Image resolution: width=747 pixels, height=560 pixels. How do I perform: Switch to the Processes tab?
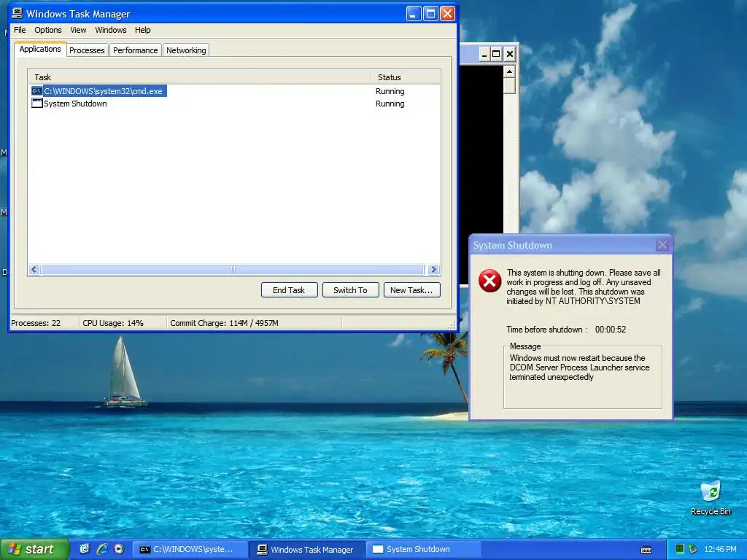tap(87, 50)
